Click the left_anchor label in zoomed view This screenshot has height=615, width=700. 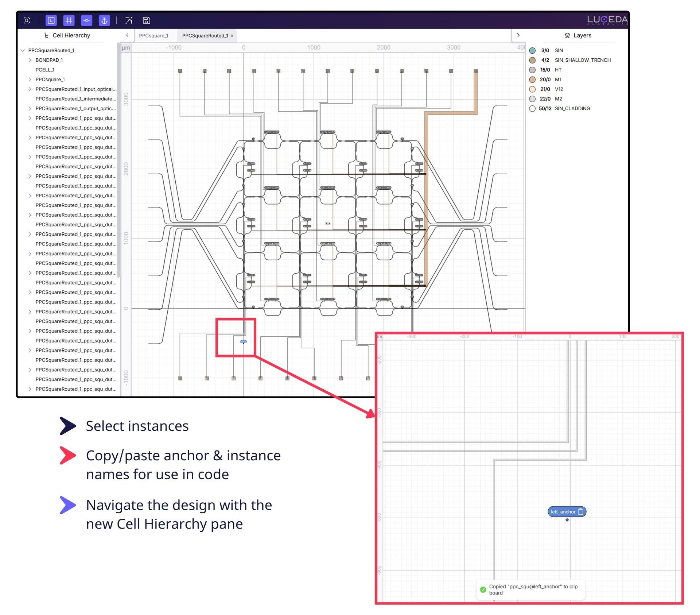click(x=563, y=512)
